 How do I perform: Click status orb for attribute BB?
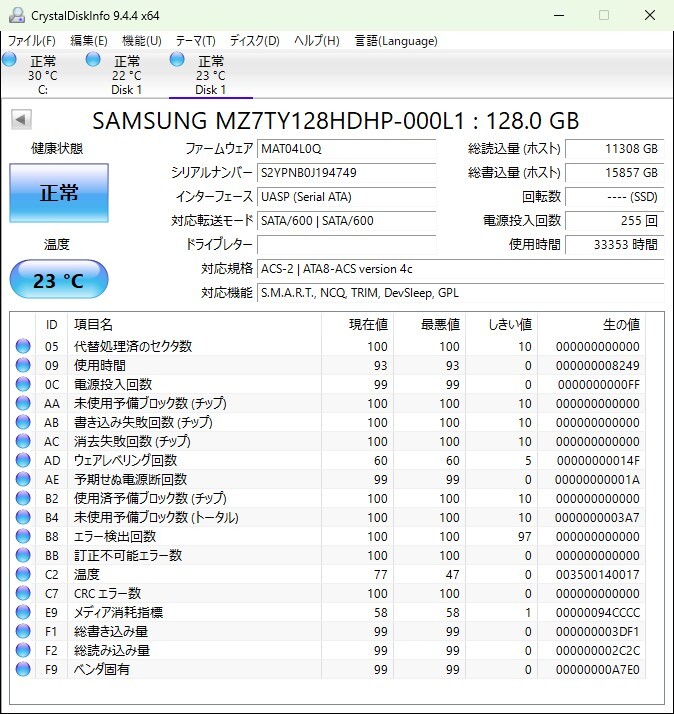point(23,555)
